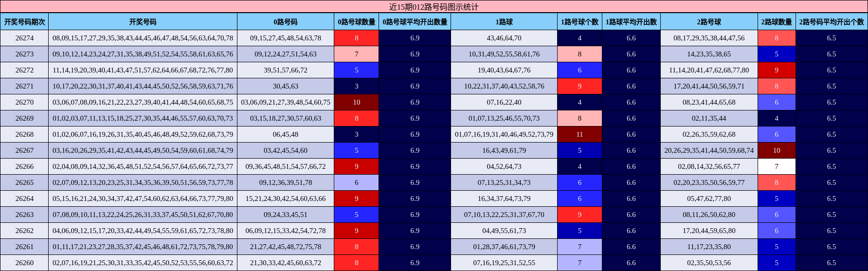Select 1路球 cell 16,43,49,61,79
Image resolution: width=868 pixels, height=271 pixels.
504,150
